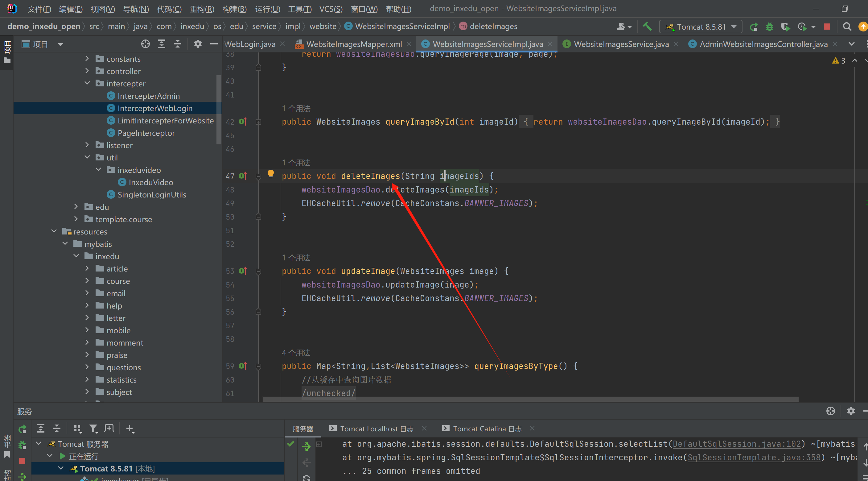The image size is (868, 481).
Task: Click the '1 个用法' hint above deleteImages
Action: [296, 163]
